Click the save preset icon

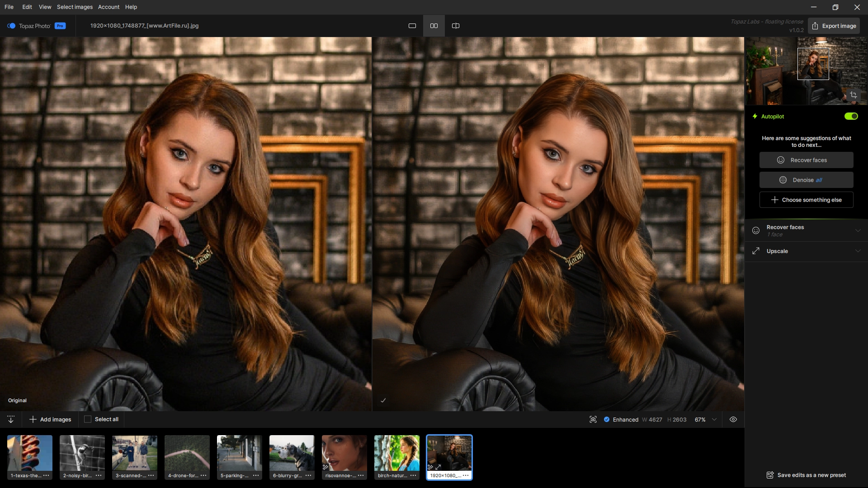tap(770, 475)
